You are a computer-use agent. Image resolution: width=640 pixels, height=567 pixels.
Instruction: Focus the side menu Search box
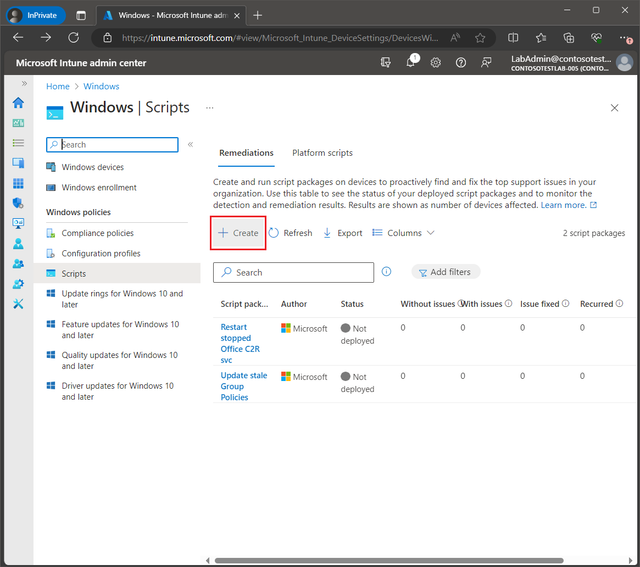pyautogui.click(x=112, y=145)
